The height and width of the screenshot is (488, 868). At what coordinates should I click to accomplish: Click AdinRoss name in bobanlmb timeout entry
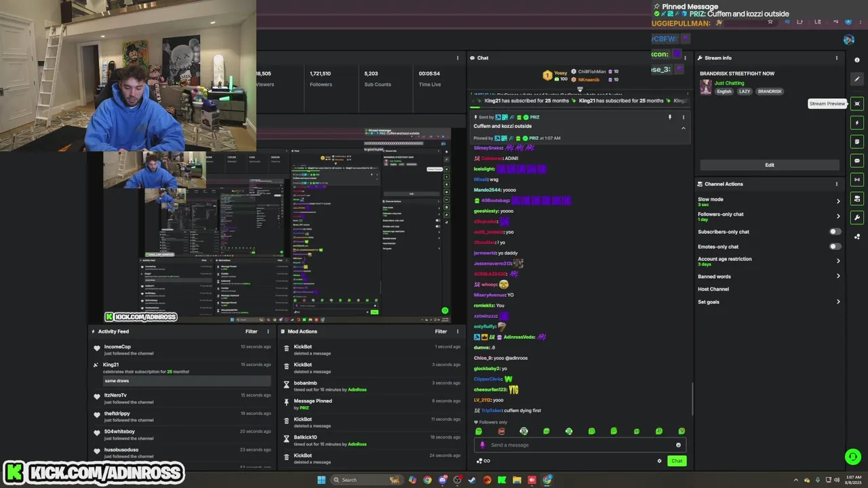pyautogui.click(x=357, y=390)
